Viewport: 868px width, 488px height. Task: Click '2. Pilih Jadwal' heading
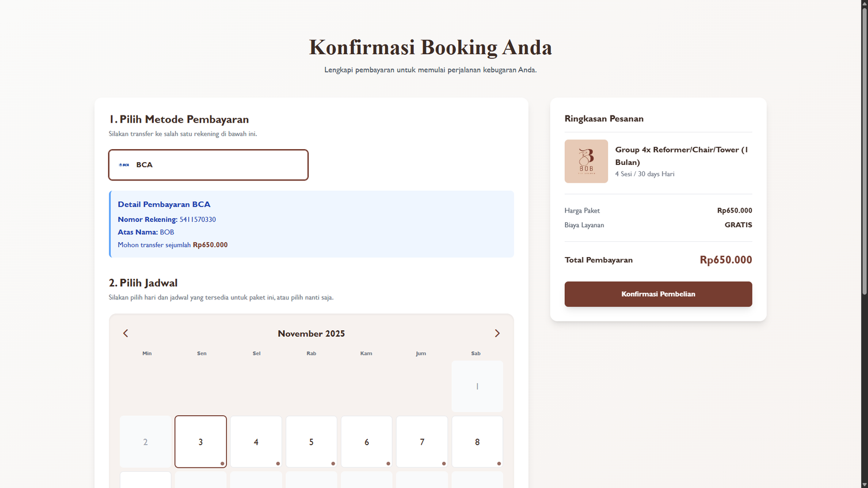[x=143, y=283]
